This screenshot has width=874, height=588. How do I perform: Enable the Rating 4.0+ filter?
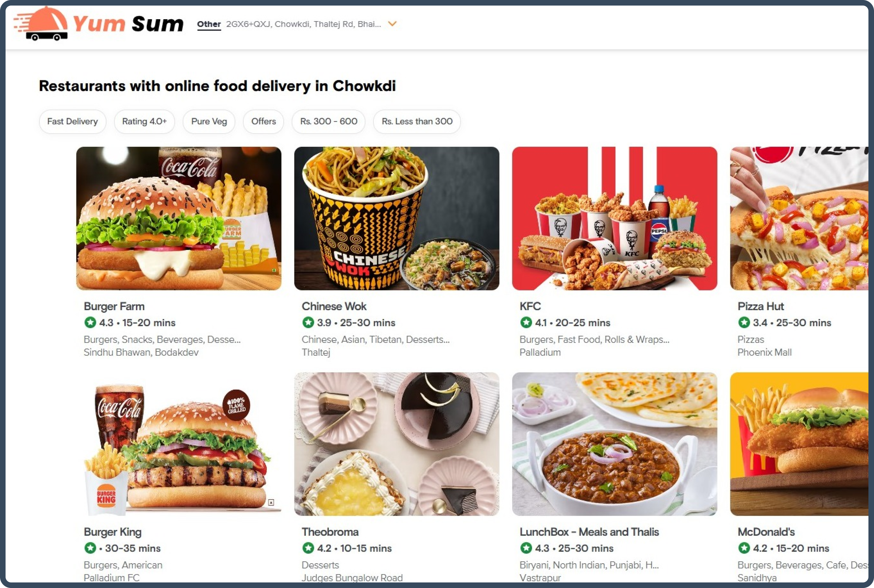tap(145, 121)
